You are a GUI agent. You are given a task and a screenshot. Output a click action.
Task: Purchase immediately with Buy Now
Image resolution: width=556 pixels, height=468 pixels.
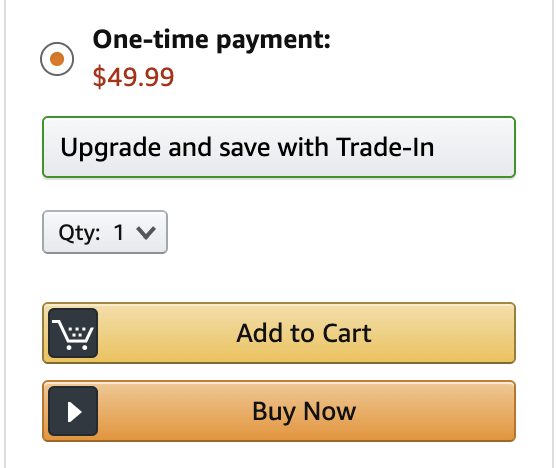[279, 411]
